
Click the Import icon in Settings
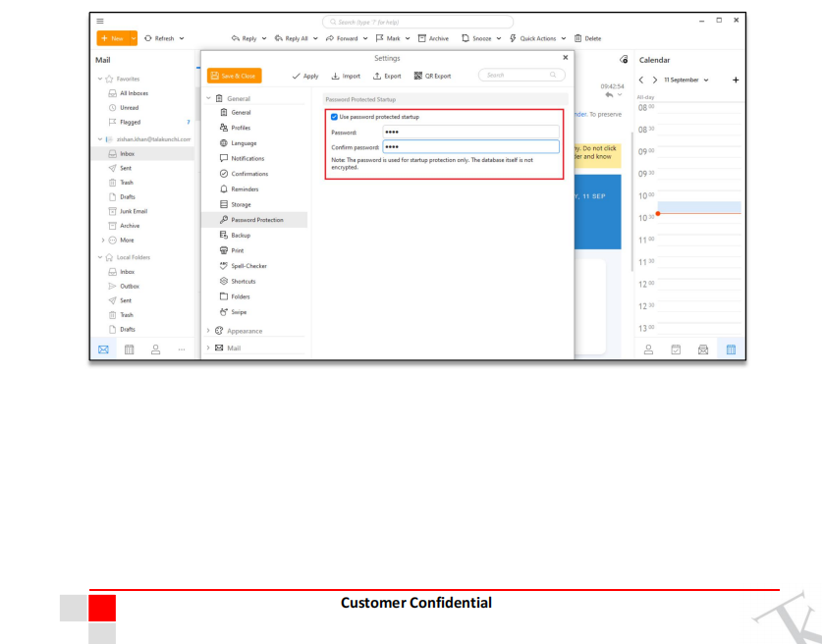(x=336, y=76)
